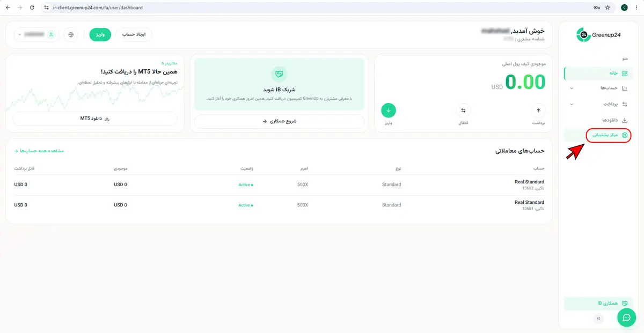Click the ایجاد حساب (create account) button
This screenshot has height=333, width=644.
[134, 34]
